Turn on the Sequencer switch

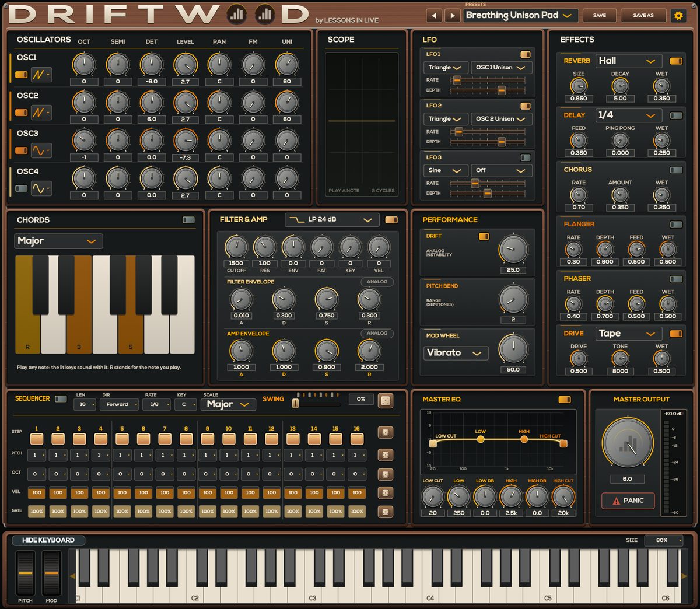click(61, 399)
